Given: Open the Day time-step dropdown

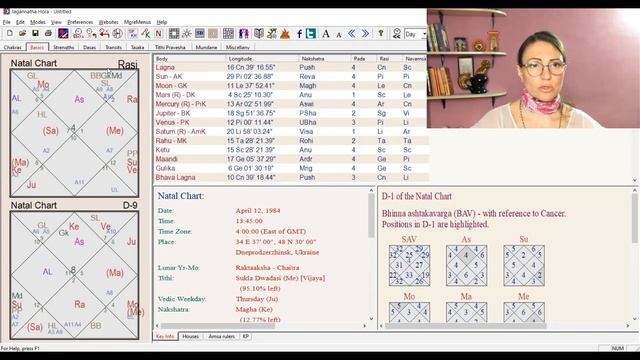Looking at the screenshot, I should point(424,34).
